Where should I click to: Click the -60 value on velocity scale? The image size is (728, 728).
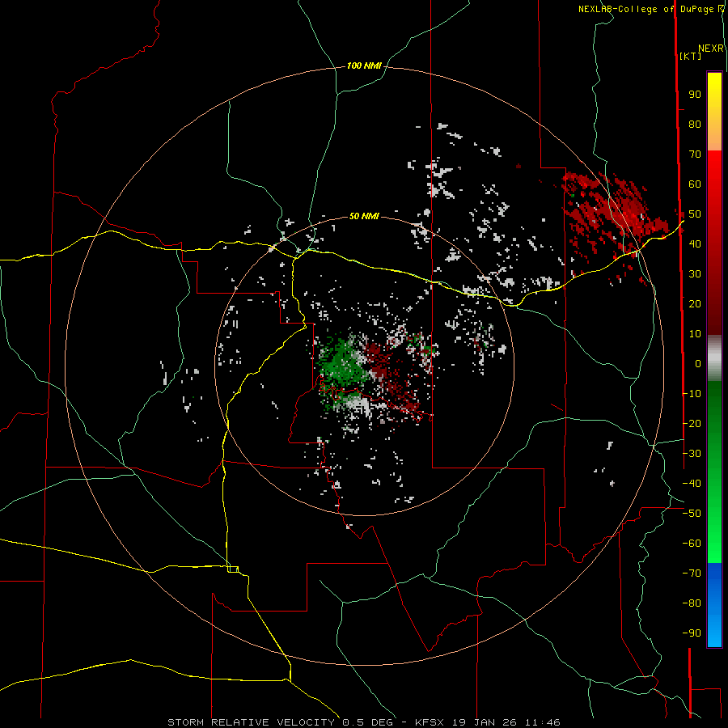pyautogui.click(x=692, y=544)
